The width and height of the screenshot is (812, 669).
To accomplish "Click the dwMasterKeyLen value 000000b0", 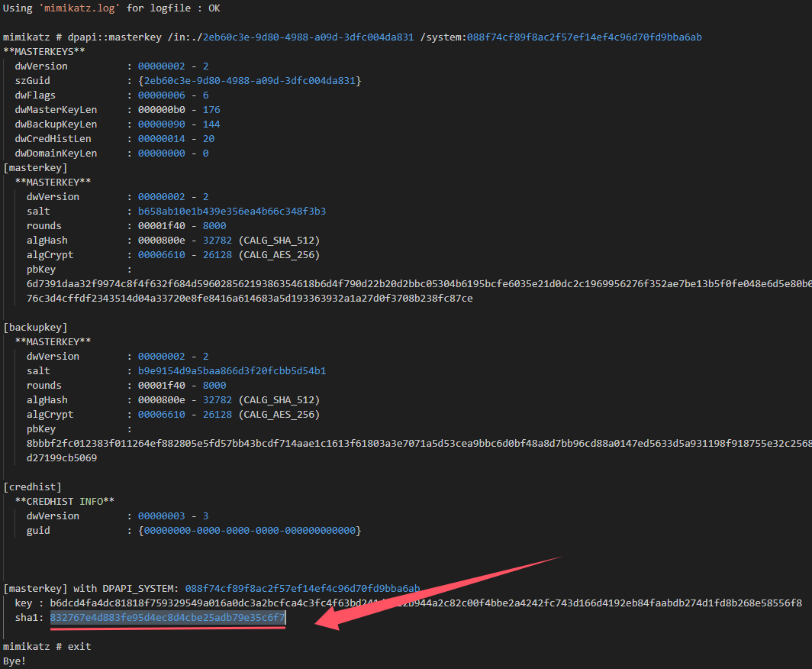I will (x=163, y=110).
